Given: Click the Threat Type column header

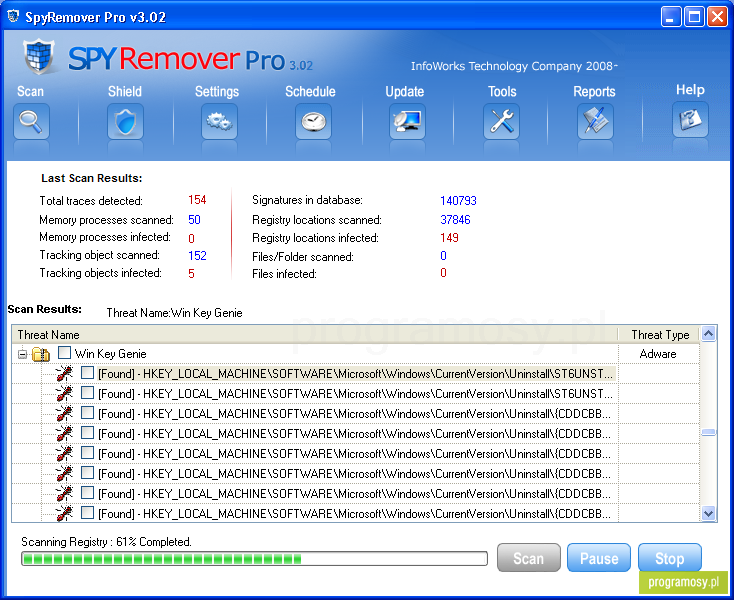Looking at the screenshot, I should 660,335.
